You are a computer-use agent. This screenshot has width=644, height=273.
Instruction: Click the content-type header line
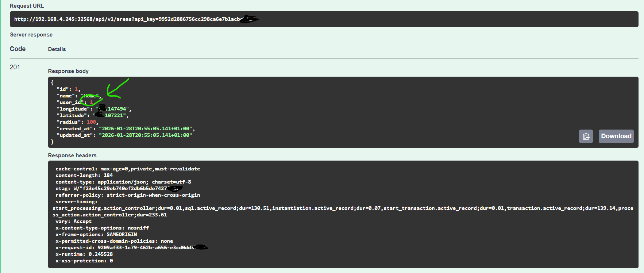pos(123,182)
